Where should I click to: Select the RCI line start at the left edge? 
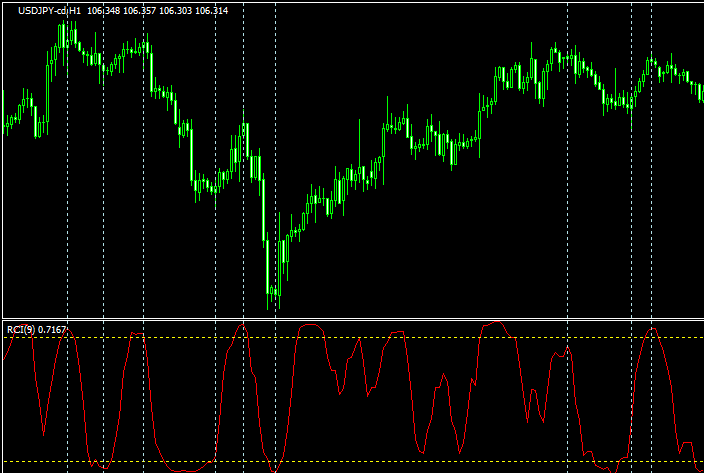point(5,358)
